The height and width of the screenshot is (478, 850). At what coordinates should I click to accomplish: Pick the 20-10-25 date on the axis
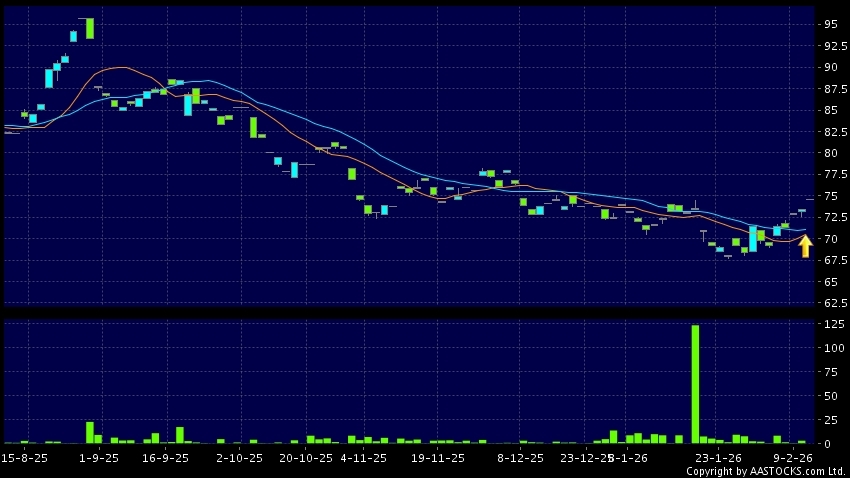click(x=305, y=458)
